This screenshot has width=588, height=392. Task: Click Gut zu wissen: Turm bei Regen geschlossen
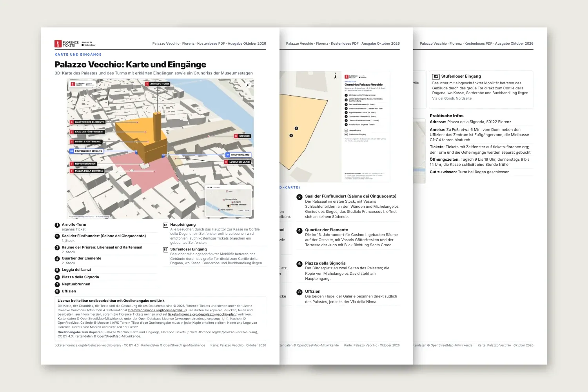pyautogui.click(x=470, y=172)
